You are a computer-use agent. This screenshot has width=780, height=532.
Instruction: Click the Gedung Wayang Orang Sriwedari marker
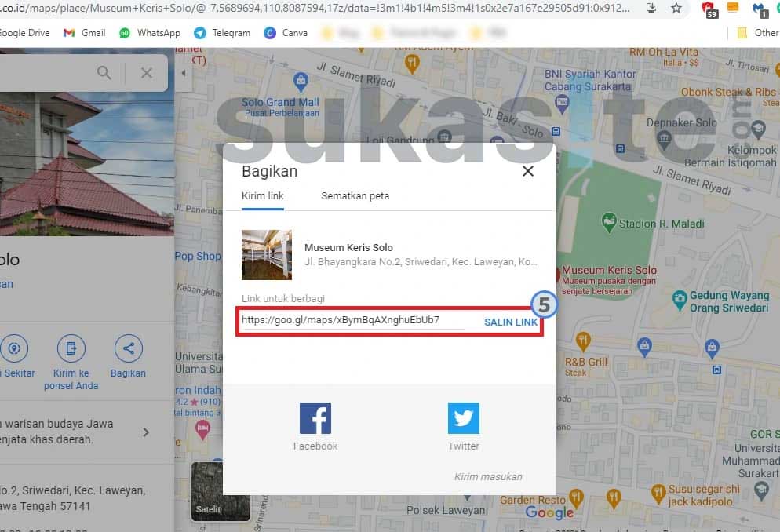pos(680,301)
